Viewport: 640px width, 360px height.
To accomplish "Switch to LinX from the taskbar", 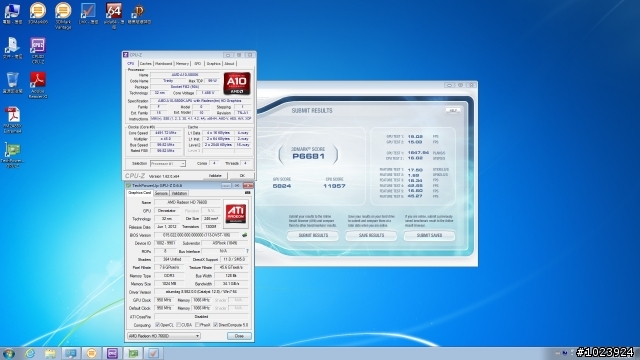I will pyautogui.click(x=153, y=353).
